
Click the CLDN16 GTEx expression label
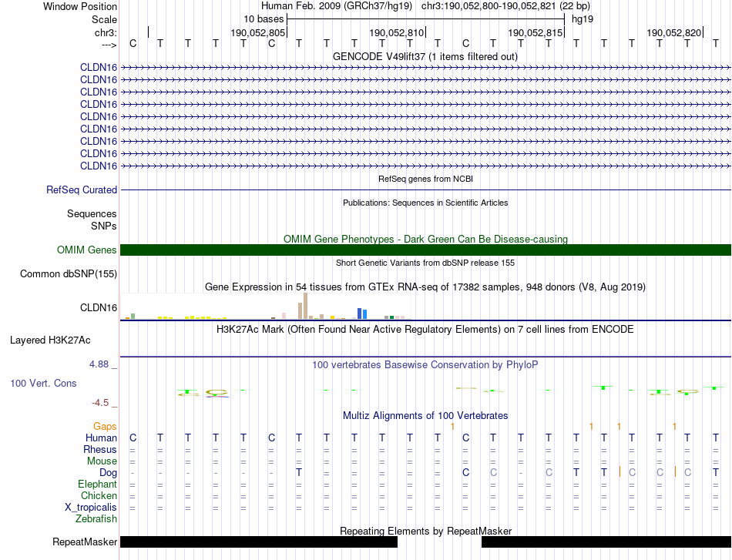99,307
